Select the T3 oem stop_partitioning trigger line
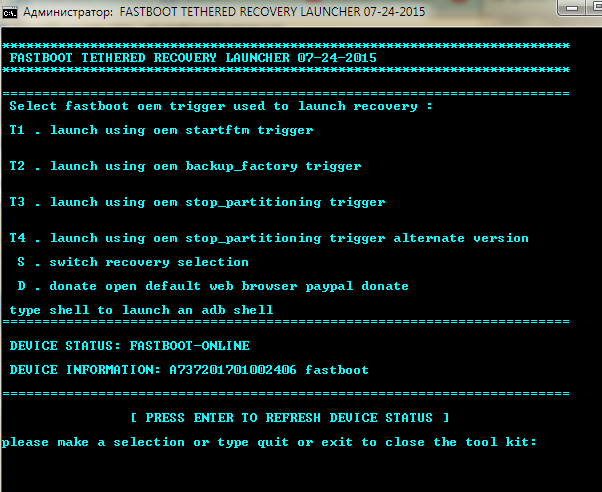This screenshot has height=492, width=602. [197, 202]
